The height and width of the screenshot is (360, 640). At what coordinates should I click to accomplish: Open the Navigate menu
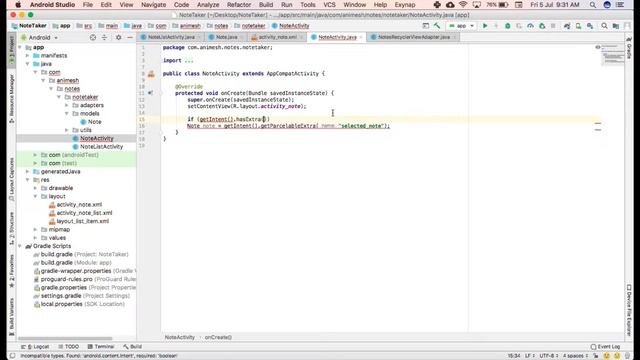point(153,5)
